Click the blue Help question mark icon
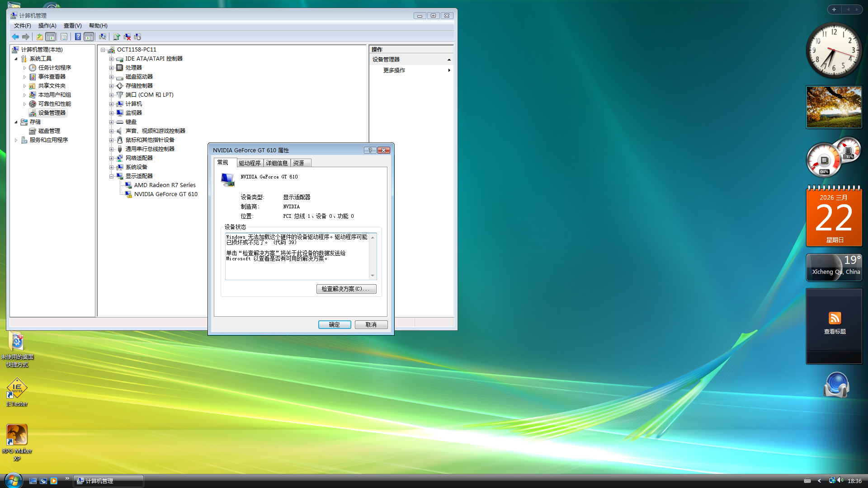868x488 pixels. click(78, 37)
